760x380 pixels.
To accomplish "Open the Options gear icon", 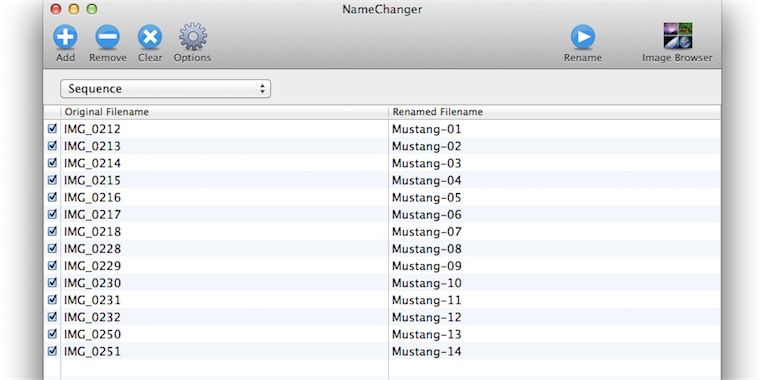I will 193,37.
